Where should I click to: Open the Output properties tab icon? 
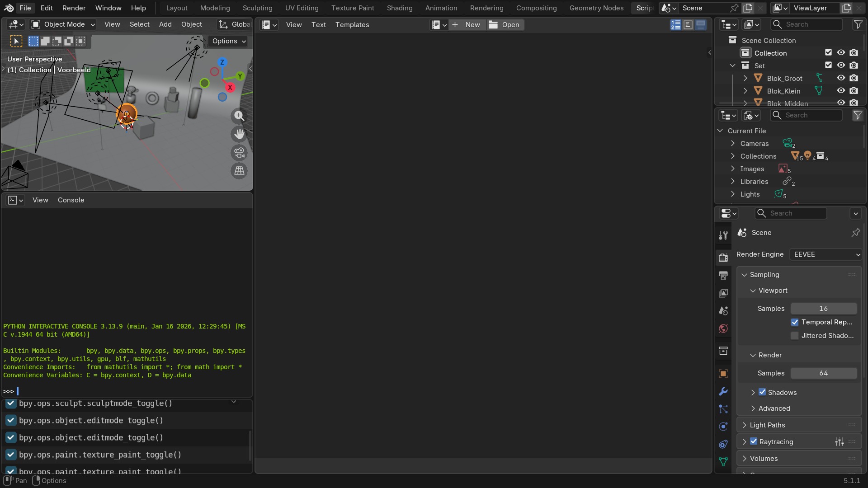point(723,275)
